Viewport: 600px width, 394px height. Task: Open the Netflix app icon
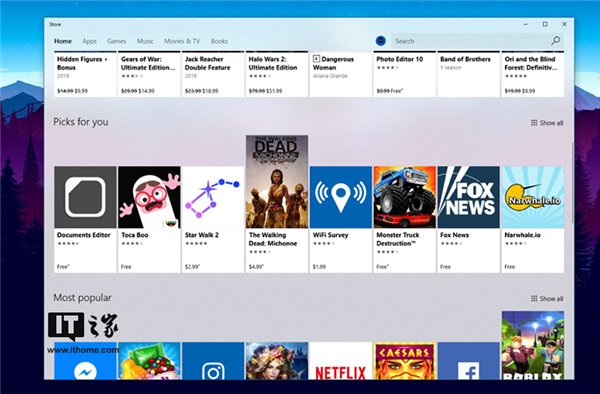pos(341,361)
